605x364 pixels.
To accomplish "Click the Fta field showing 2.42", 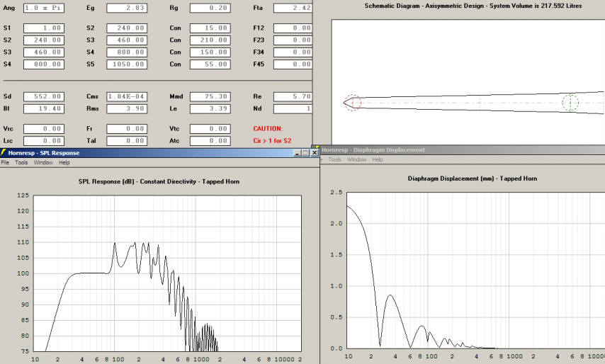I will coord(293,8).
